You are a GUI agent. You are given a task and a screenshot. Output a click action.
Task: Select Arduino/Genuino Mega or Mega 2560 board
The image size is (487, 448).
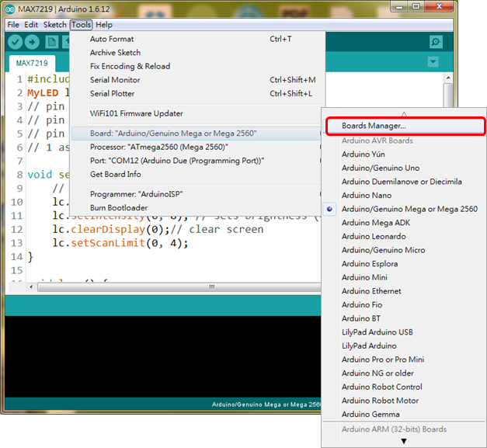coord(404,210)
